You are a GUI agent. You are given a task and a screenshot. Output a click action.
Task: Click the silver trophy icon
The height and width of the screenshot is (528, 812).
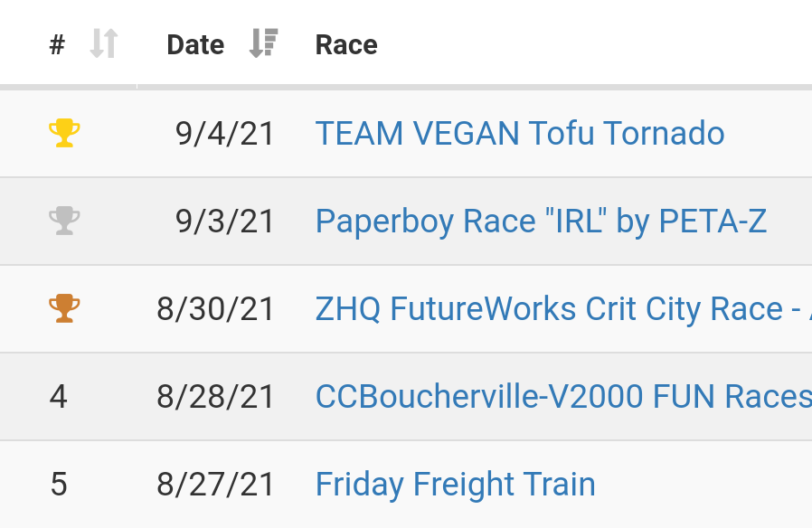[x=64, y=221]
